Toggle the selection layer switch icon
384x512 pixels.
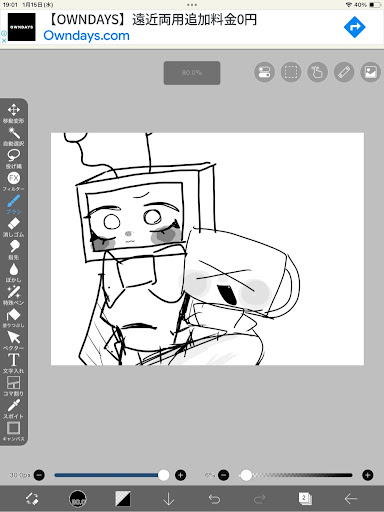(x=291, y=72)
